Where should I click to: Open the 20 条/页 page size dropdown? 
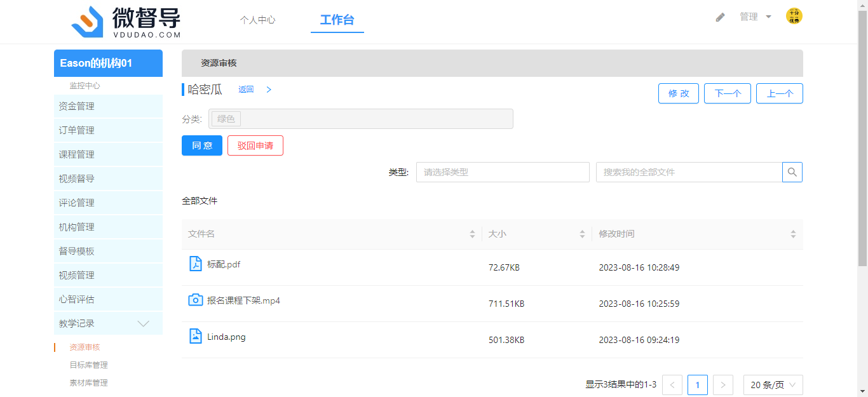point(773,385)
